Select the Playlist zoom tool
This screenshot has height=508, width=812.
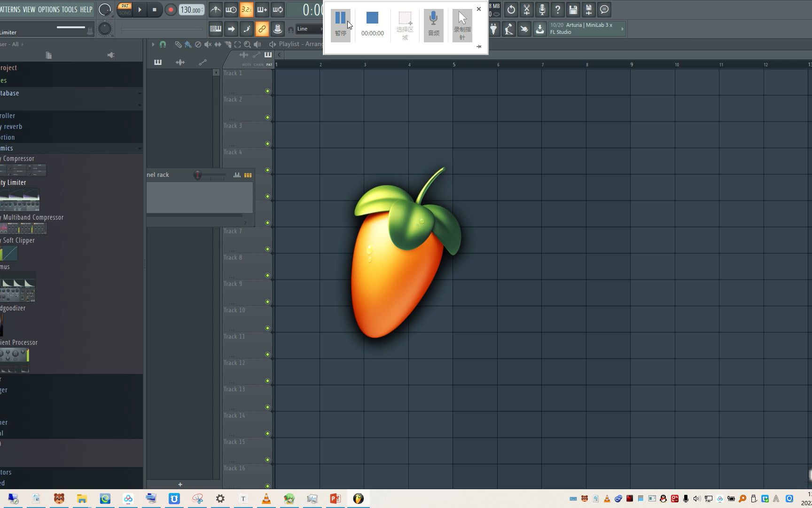coord(248,44)
